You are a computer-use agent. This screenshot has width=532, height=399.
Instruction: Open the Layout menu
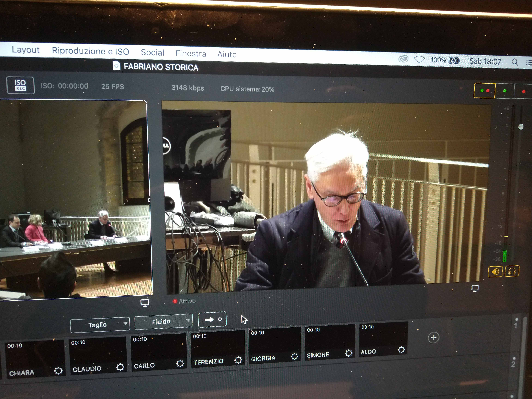[26, 50]
